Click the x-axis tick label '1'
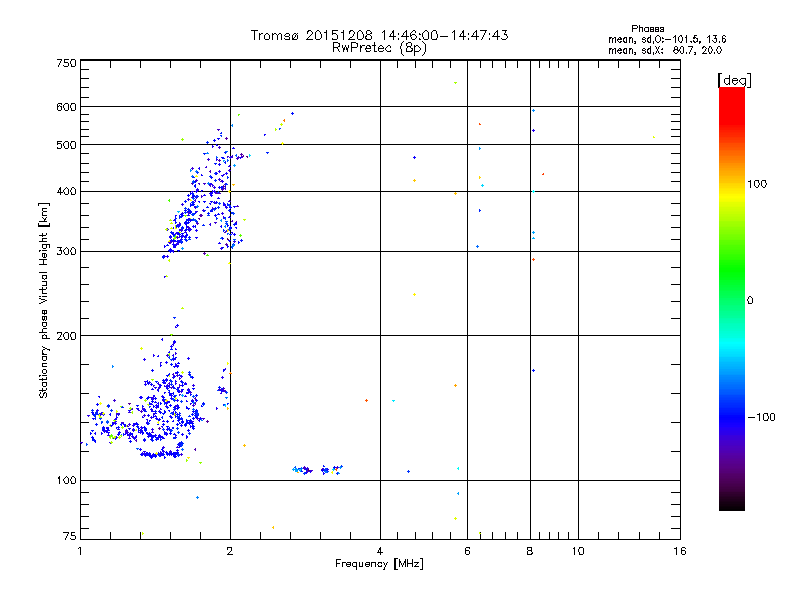Screen dimensions: 800x600 pos(80,551)
